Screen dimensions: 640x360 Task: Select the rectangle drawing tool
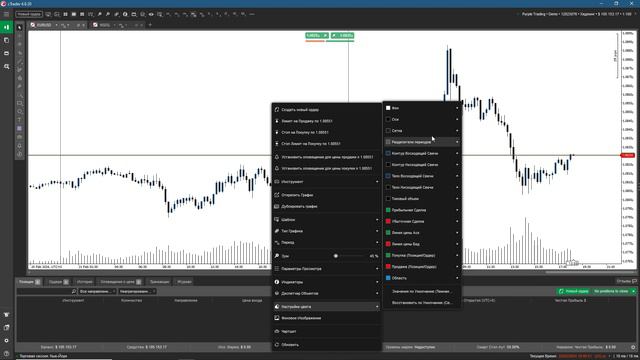[20, 103]
